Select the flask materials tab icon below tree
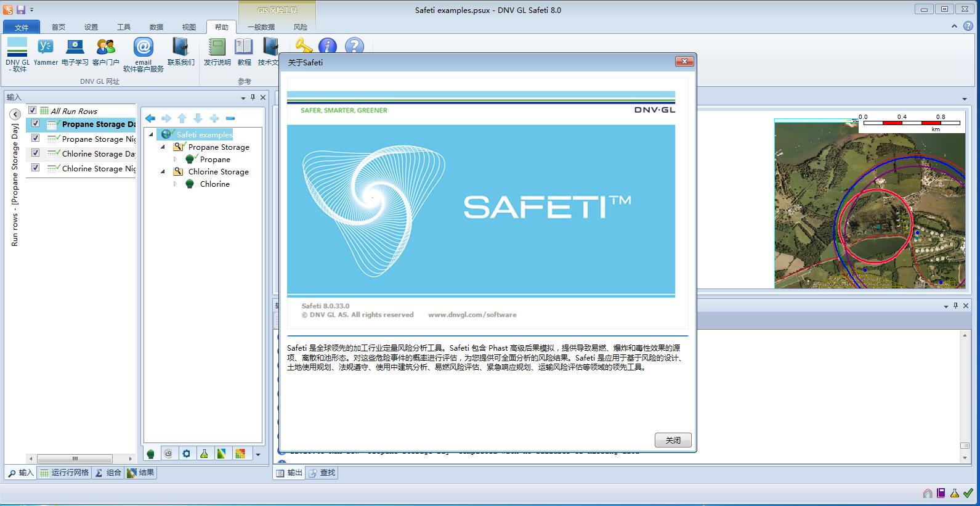Screen dimensions: 980x506 pos(204,454)
